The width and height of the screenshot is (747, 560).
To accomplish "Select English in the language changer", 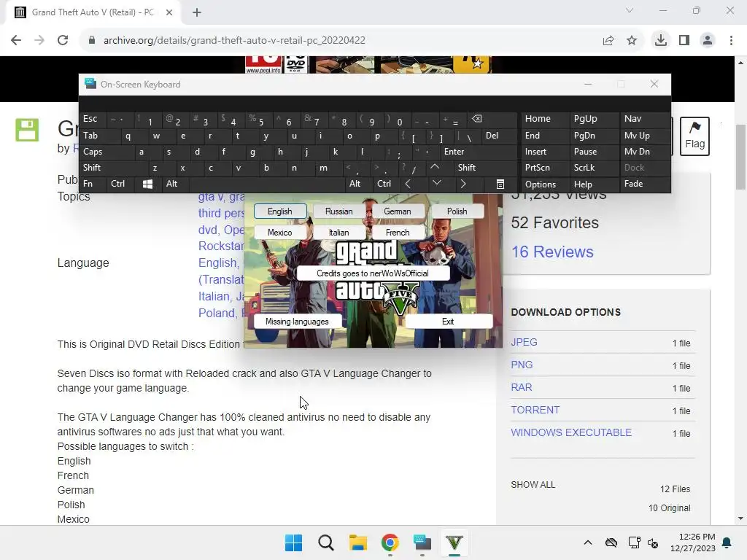I will tap(279, 211).
